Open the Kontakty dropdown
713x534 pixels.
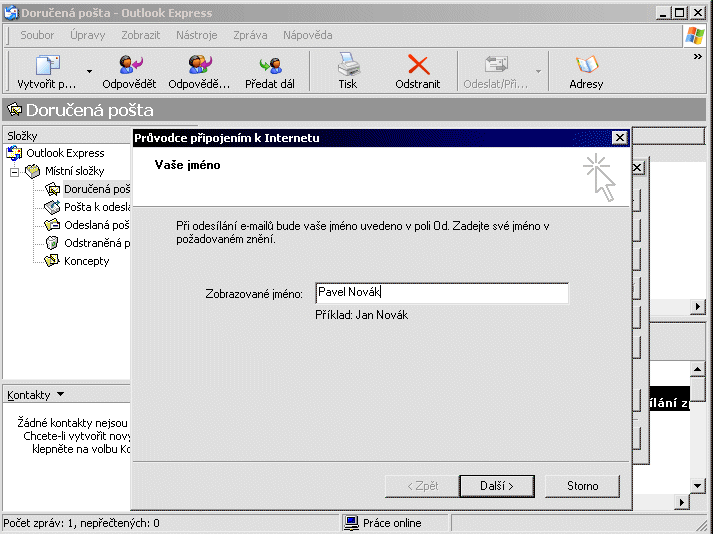tap(60, 394)
